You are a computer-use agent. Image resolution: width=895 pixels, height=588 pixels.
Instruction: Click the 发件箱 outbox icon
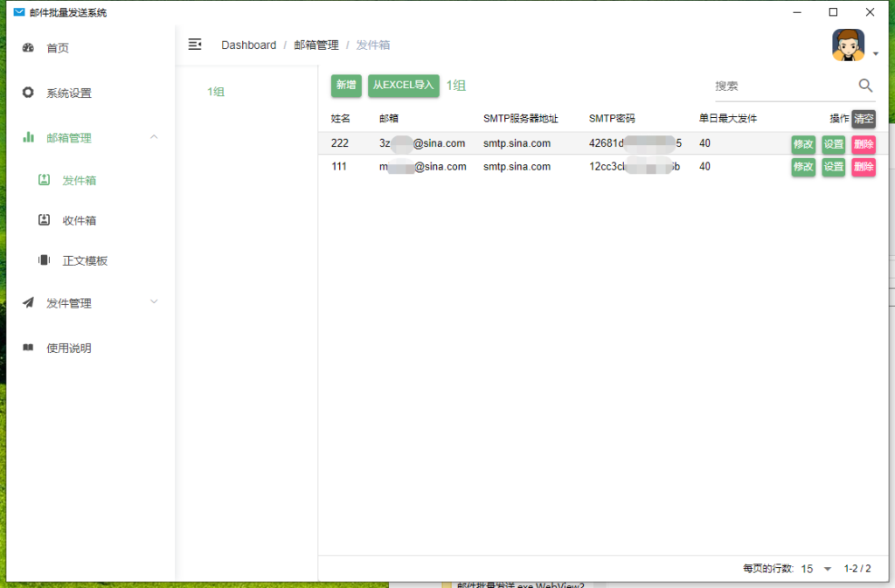(44, 180)
